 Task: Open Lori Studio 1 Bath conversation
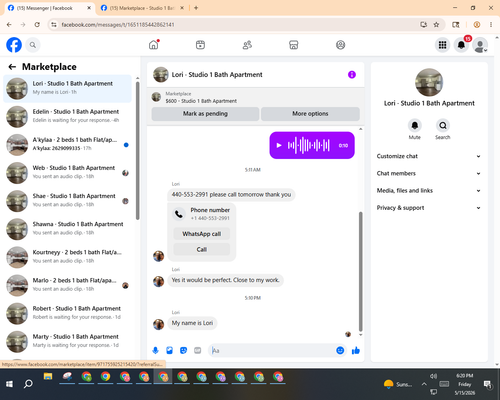pyautogui.click(x=67, y=88)
